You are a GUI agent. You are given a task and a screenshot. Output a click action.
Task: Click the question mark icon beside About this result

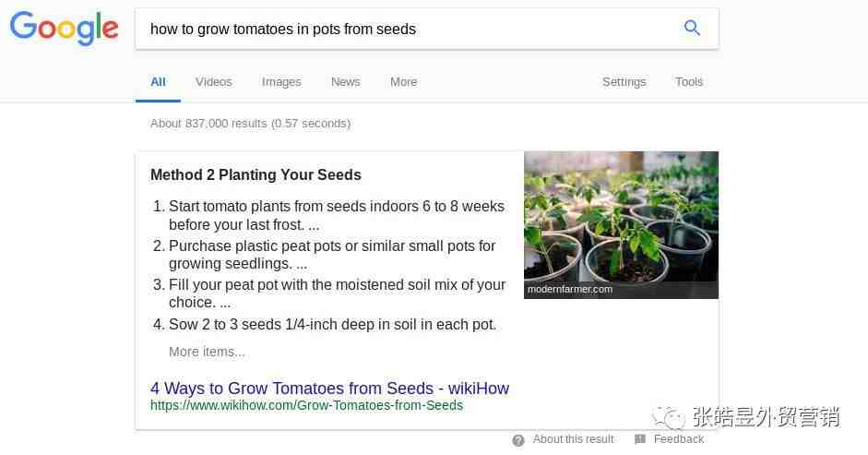(518, 440)
